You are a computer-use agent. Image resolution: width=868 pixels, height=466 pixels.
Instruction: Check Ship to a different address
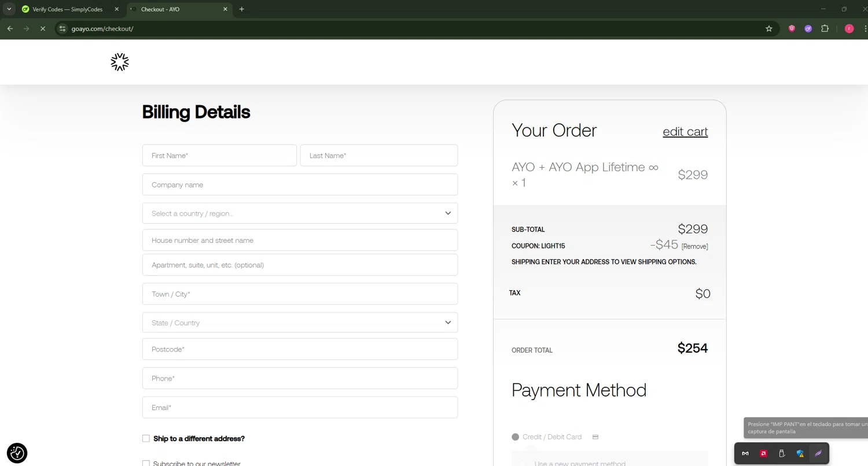coord(146,439)
